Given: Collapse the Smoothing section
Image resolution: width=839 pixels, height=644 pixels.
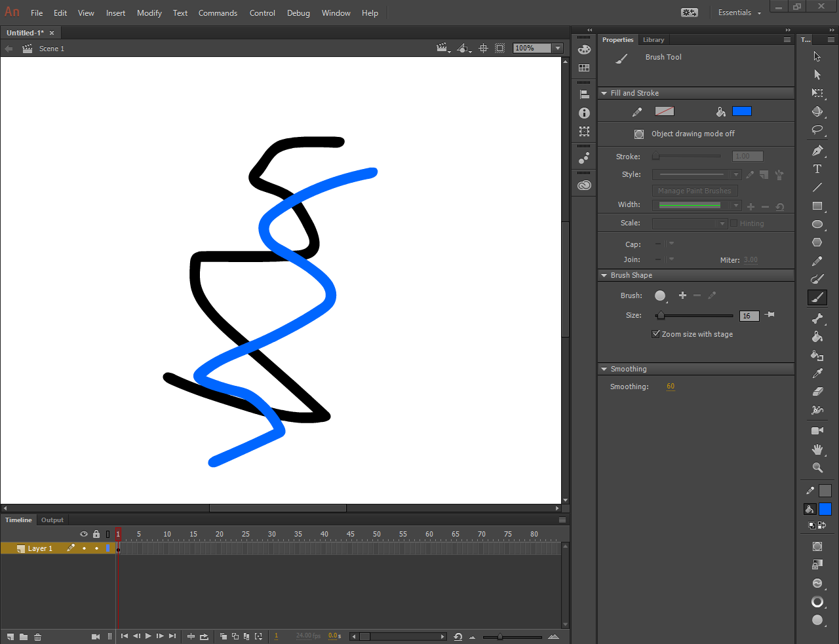Looking at the screenshot, I should (x=604, y=369).
